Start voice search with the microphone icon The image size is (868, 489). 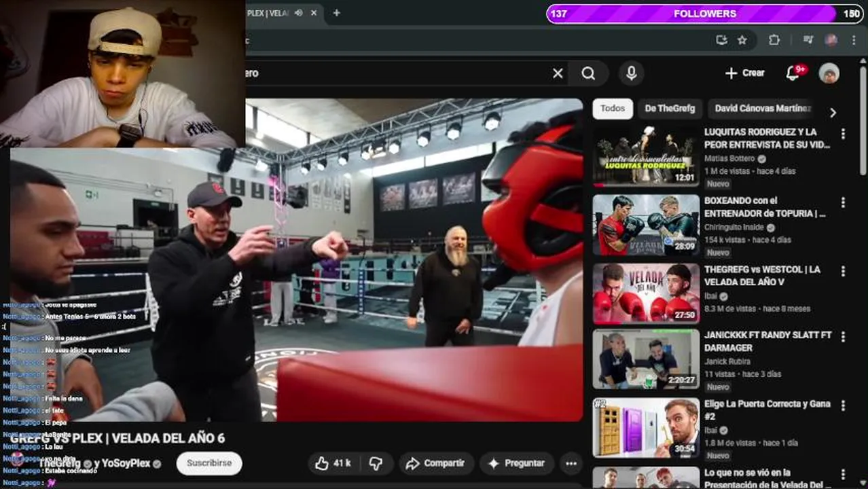pos(632,73)
